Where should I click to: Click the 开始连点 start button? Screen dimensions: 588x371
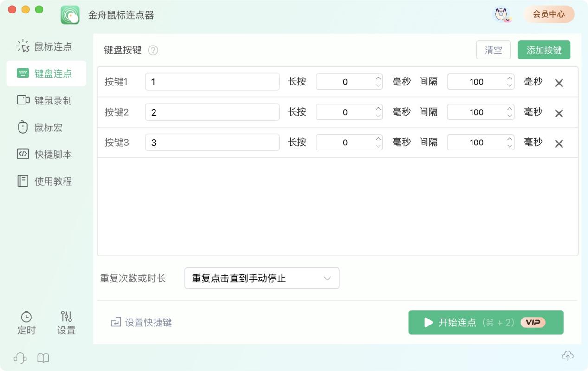click(486, 322)
